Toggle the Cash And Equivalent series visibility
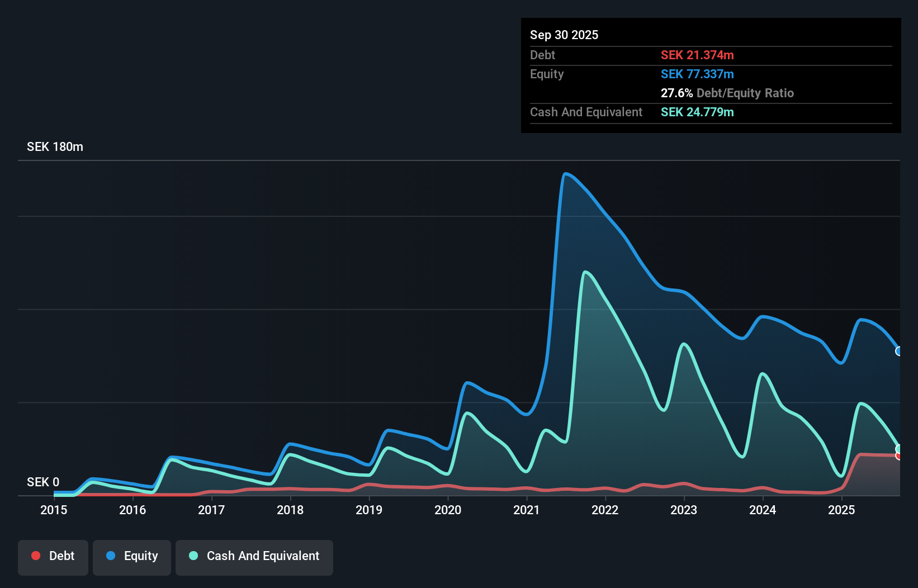918x588 pixels. [254, 556]
